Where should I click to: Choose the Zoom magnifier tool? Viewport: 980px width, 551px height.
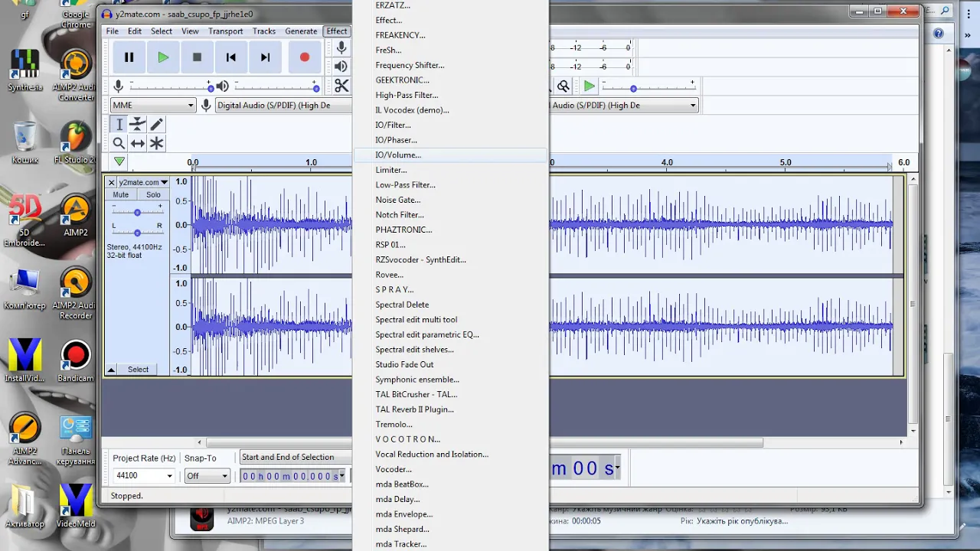click(119, 143)
